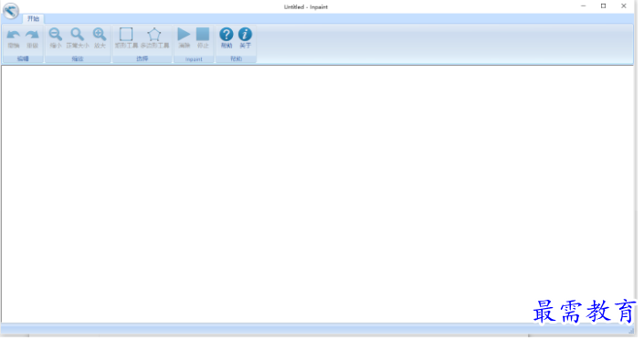Image resolution: width=644 pixels, height=340 pixels.
Task: Click the resize grip in status bar
Action: 631,331
